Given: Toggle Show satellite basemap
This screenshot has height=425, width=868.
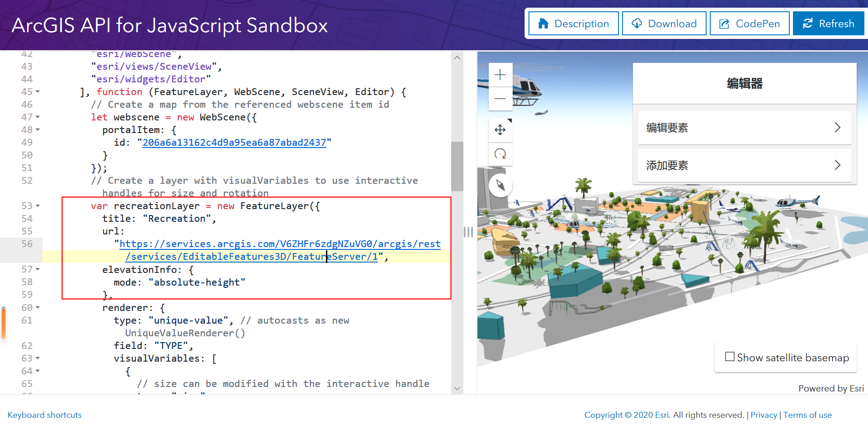Looking at the screenshot, I should (730, 357).
